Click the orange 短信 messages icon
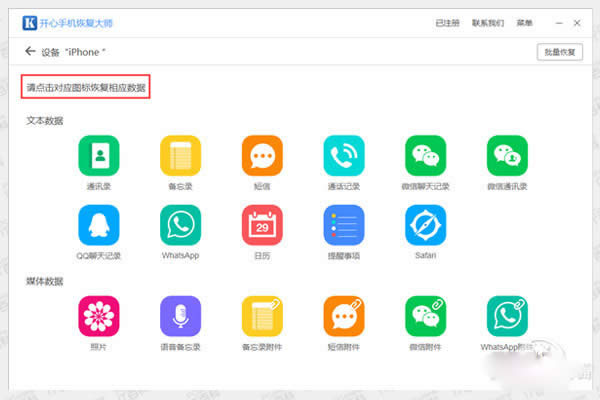This screenshot has height=400, width=600. click(x=262, y=156)
